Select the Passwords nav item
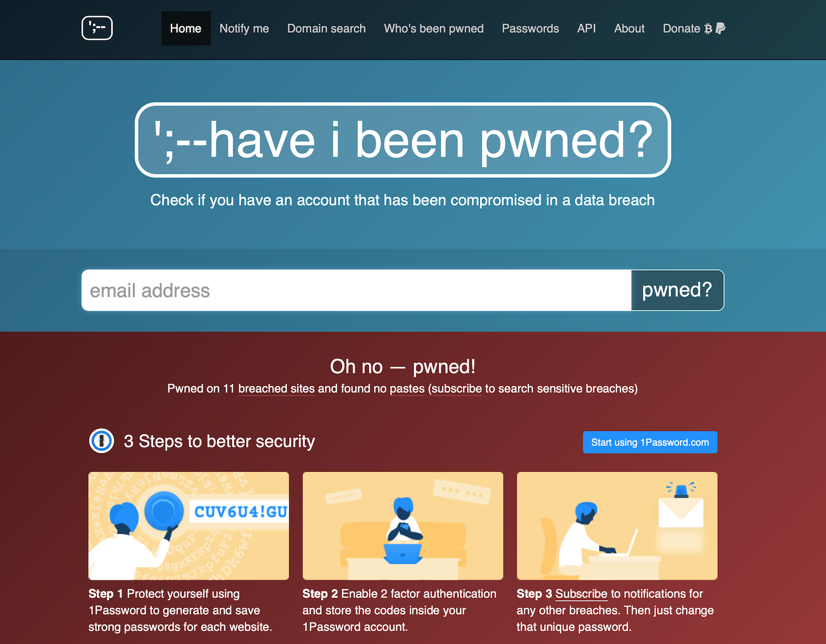Image resolution: width=826 pixels, height=644 pixels. coord(530,28)
